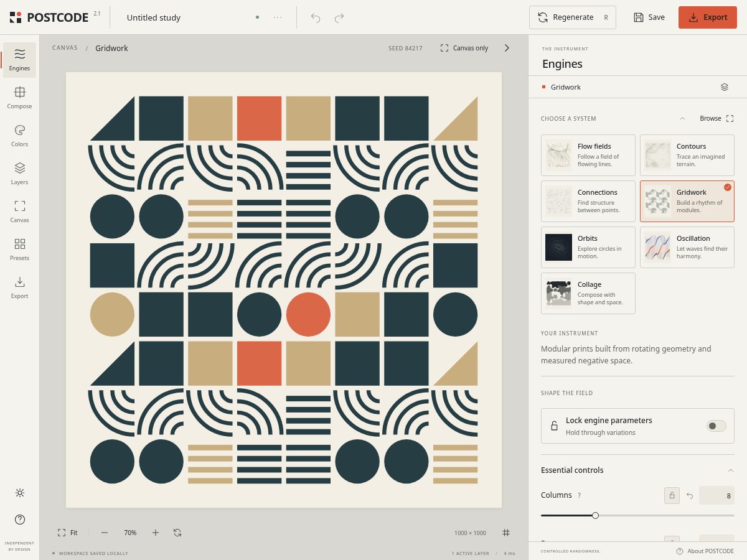The image size is (747, 560).
Task: Select the Flow fields system card
Action: [588, 156]
